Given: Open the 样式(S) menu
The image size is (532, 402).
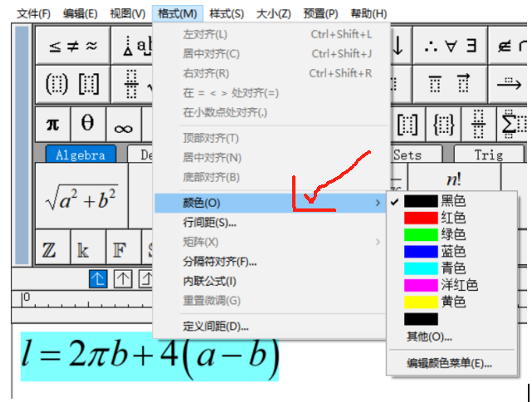Looking at the screenshot, I should [227, 13].
